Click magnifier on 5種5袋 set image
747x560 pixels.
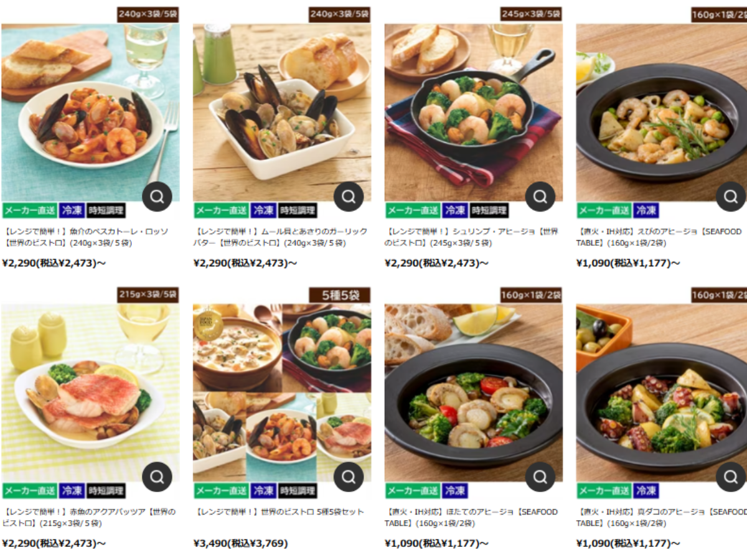(349, 477)
